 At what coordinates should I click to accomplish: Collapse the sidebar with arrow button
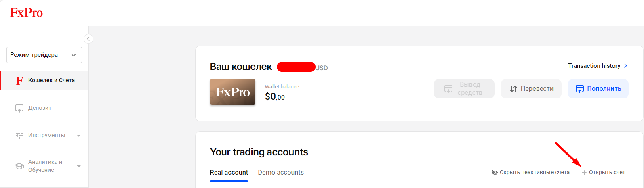click(88, 39)
